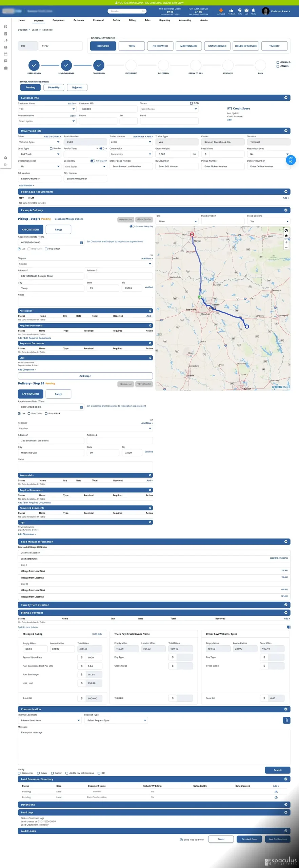The width and height of the screenshot is (299, 868).
Task: Open the Tolls Allow dropdown
Action: click(177, 221)
